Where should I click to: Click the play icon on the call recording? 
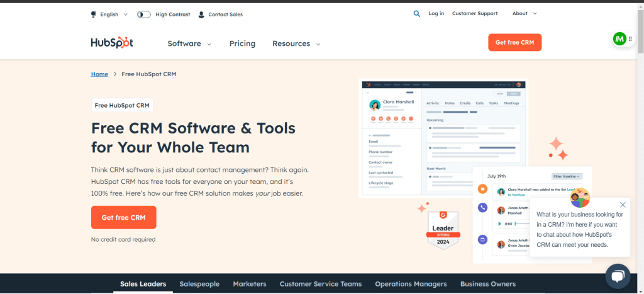pos(500,223)
